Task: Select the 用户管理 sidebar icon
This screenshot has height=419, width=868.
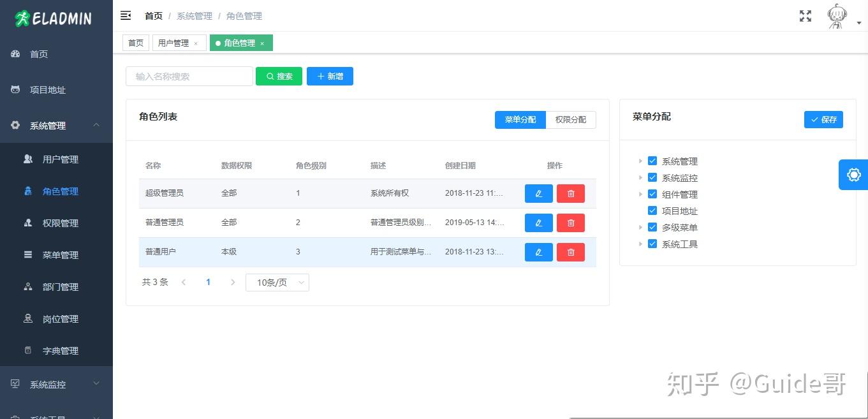Action: tap(29, 159)
